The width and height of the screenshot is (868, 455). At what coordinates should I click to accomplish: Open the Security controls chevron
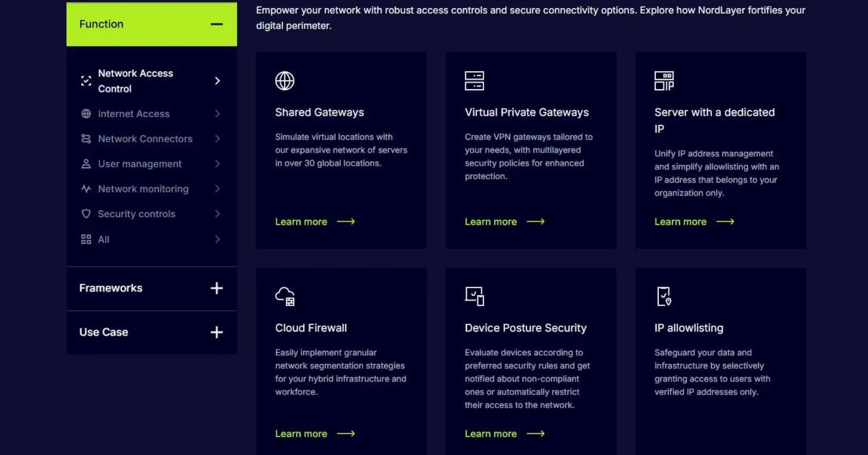coord(218,214)
